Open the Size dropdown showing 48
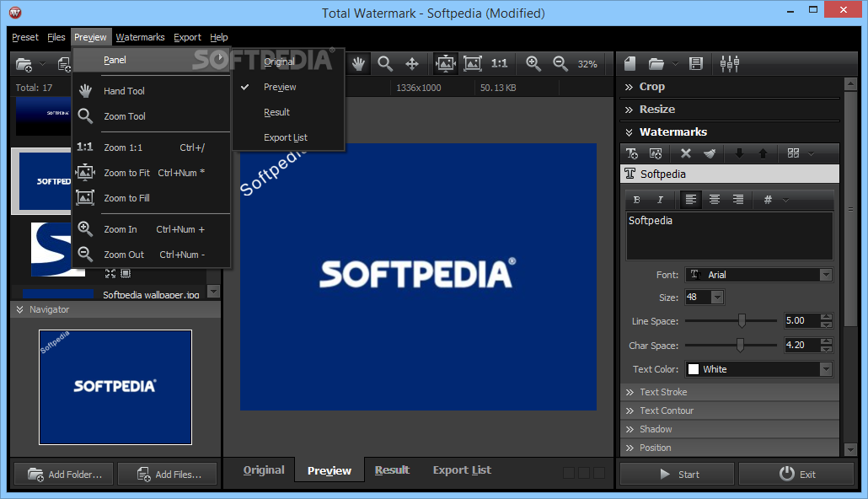Viewport: 868px width, 499px height. (x=705, y=298)
